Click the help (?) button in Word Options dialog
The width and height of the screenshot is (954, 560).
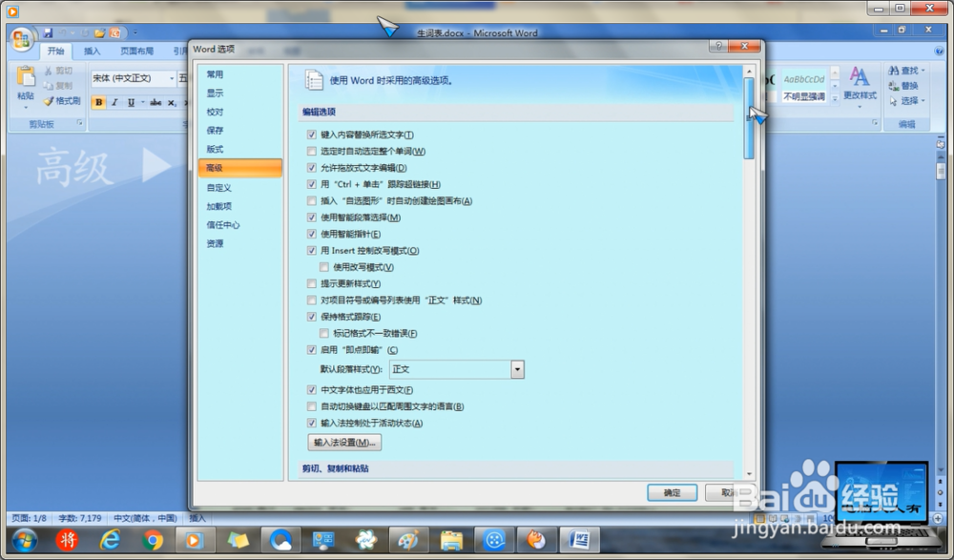(718, 46)
